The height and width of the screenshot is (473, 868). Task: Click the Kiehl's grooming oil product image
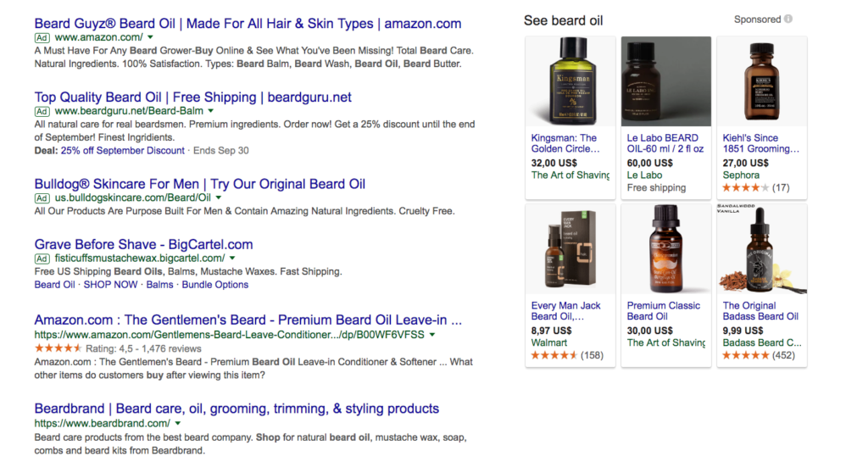pyautogui.click(x=762, y=81)
